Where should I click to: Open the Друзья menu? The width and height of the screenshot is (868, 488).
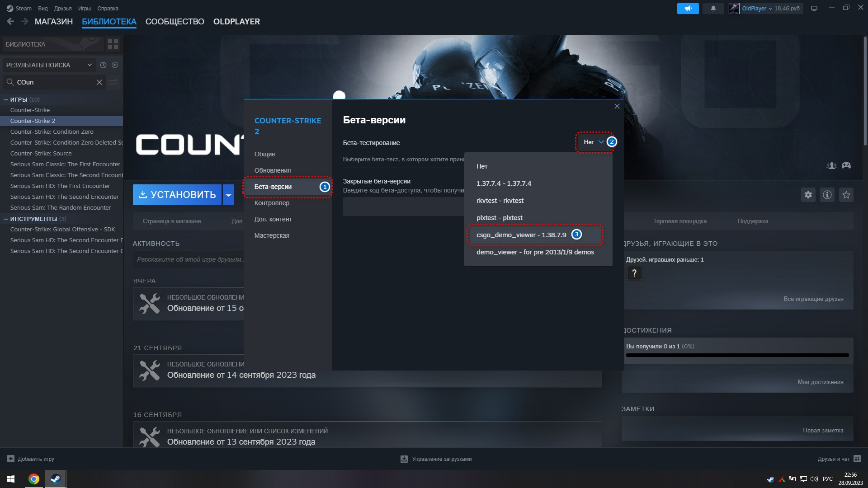click(x=63, y=9)
